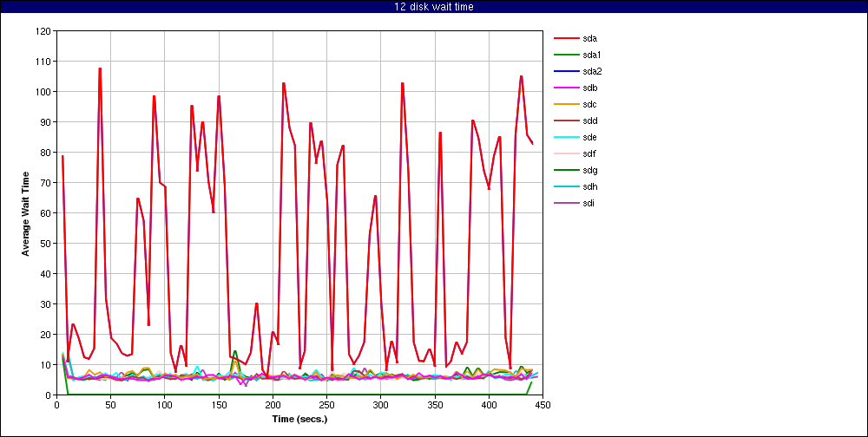Click the purple sdi legend line swatch
Viewport: 868px width, 437px height.
(x=566, y=203)
